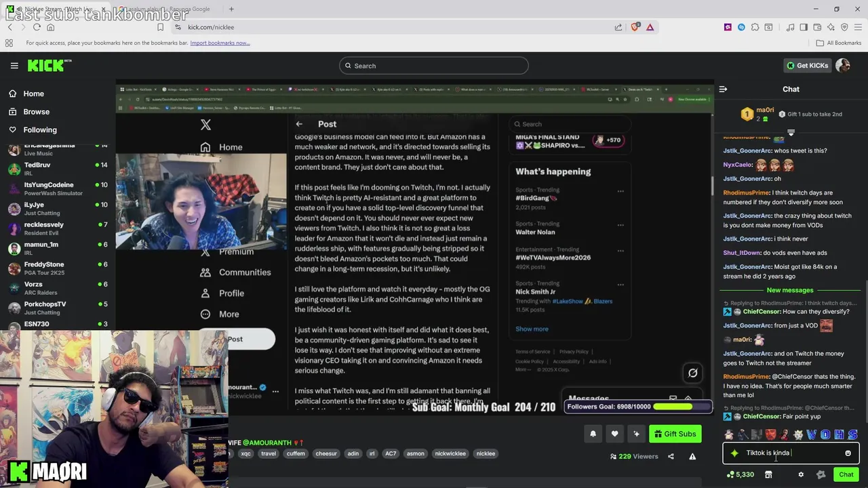Click the Followers Goal progress bar

[638, 407]
